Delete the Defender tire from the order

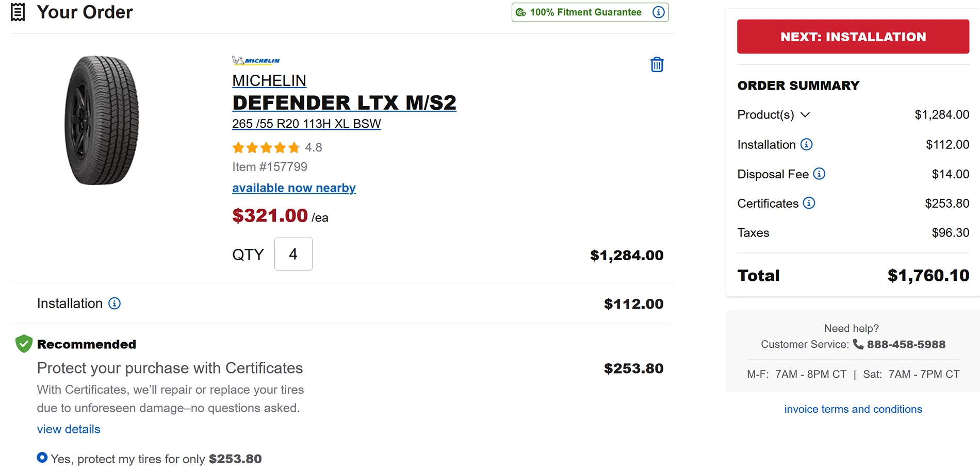[x=656, y=64]
